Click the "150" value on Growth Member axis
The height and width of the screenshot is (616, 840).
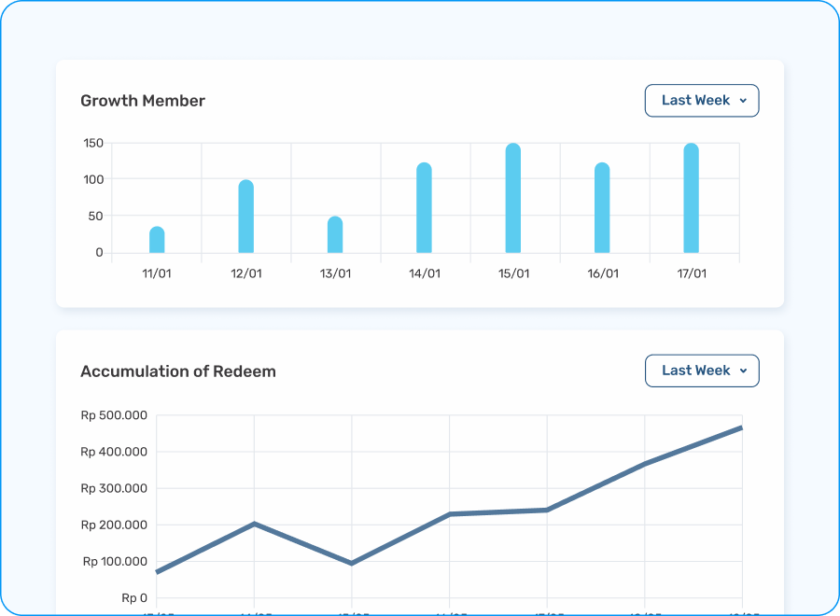click(x=93, y=143)
